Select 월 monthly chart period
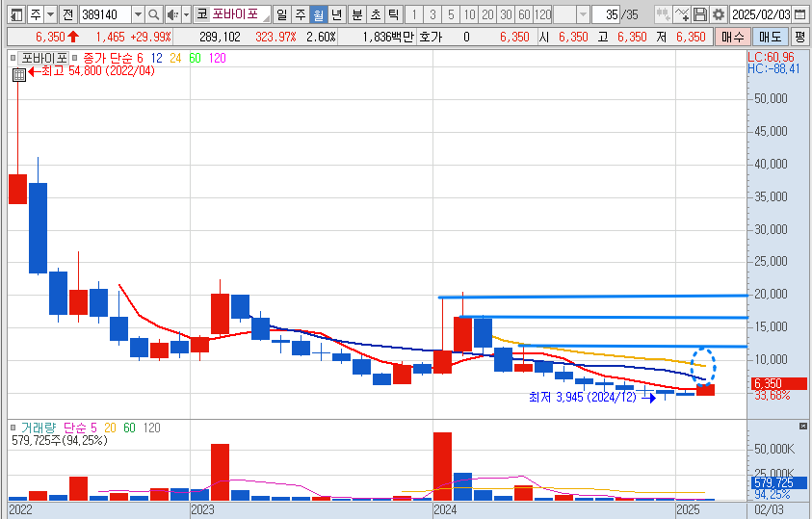812x519 pixels. click(318, 14)
